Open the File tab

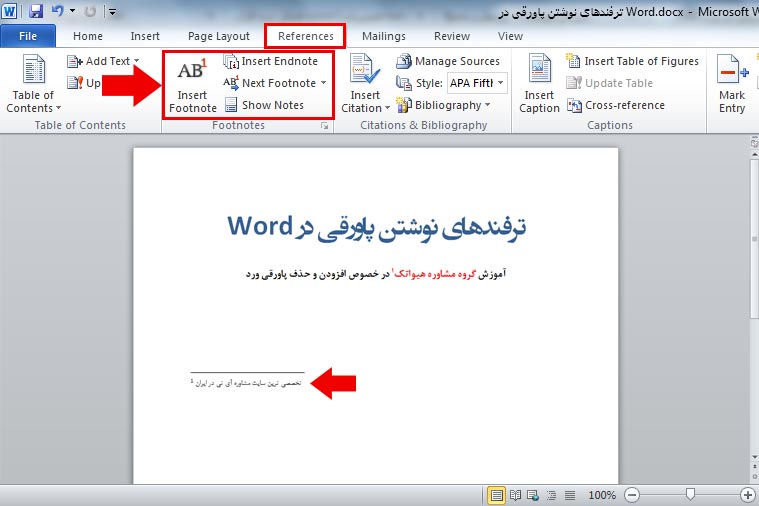(28, 36)
